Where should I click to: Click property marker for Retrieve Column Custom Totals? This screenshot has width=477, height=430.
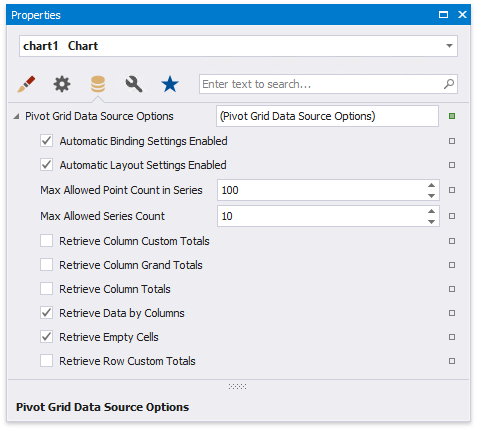pyautogui.click(x=452, y=241)
